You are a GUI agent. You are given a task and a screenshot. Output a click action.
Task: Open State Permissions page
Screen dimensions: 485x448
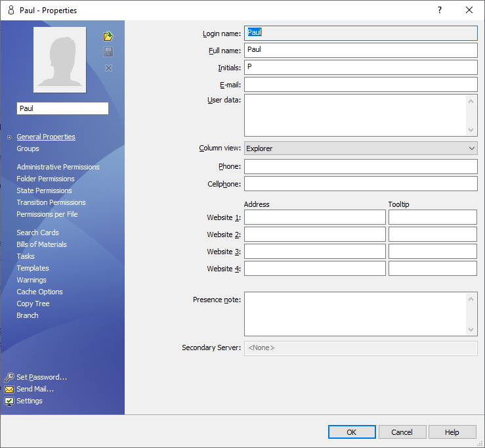pyautogui.click(x=44, y=190)
